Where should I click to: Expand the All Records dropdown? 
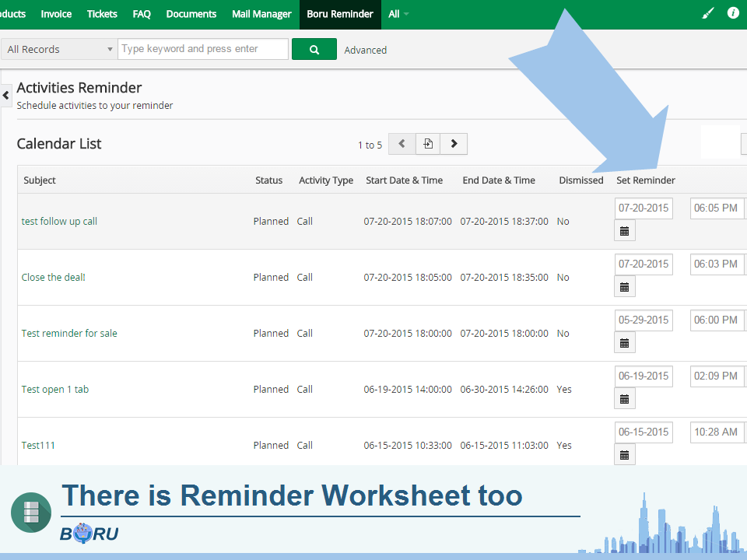tap(58, 49)
